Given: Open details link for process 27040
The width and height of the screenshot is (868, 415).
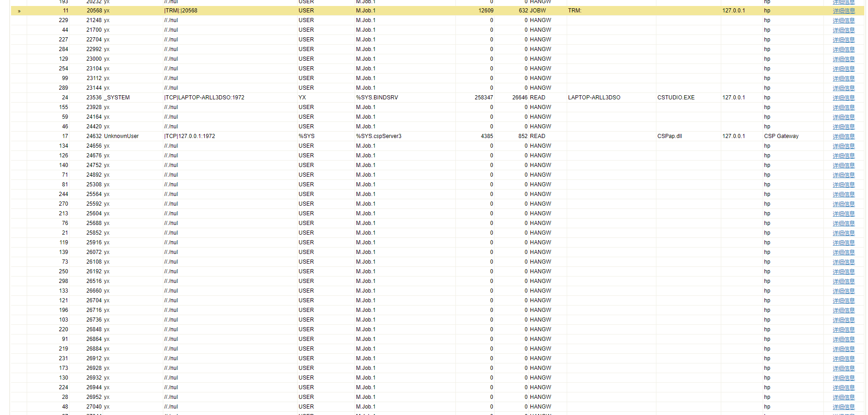Looking at the screenshot, I should [844, 407].
